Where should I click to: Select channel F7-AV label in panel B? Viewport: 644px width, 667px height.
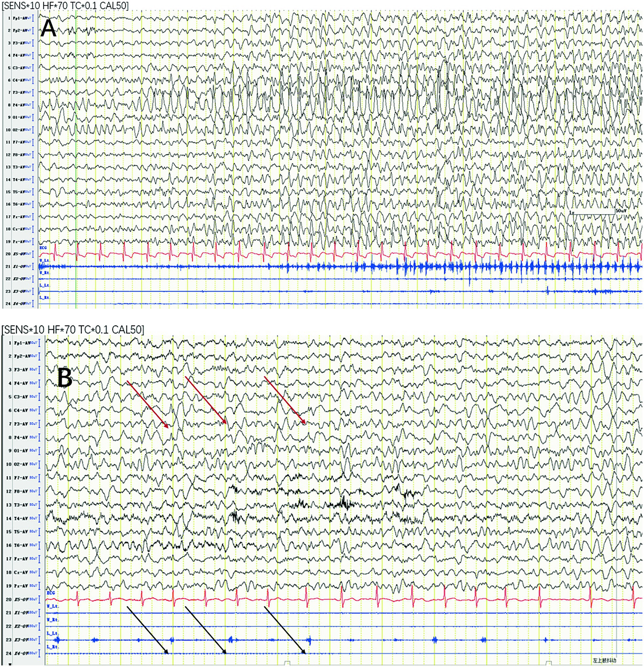[21, 478]
